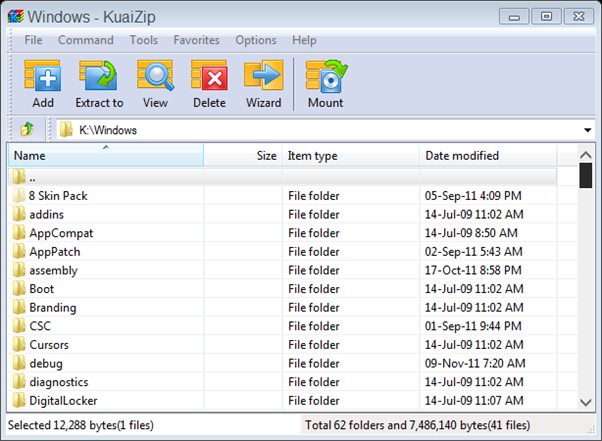The width and height of the screenshot is (602, 441).
Task: Click the folder icon in the address bar
Action: (66, 130)
